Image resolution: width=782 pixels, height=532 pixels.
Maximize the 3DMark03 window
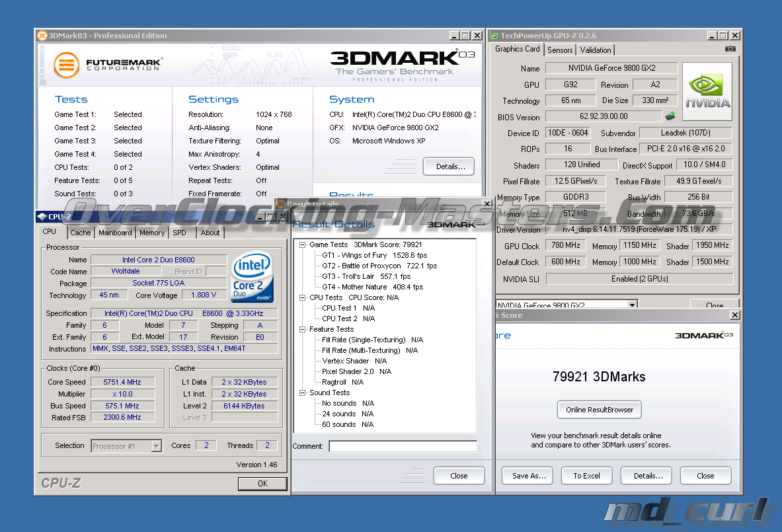tap(465, 36)
